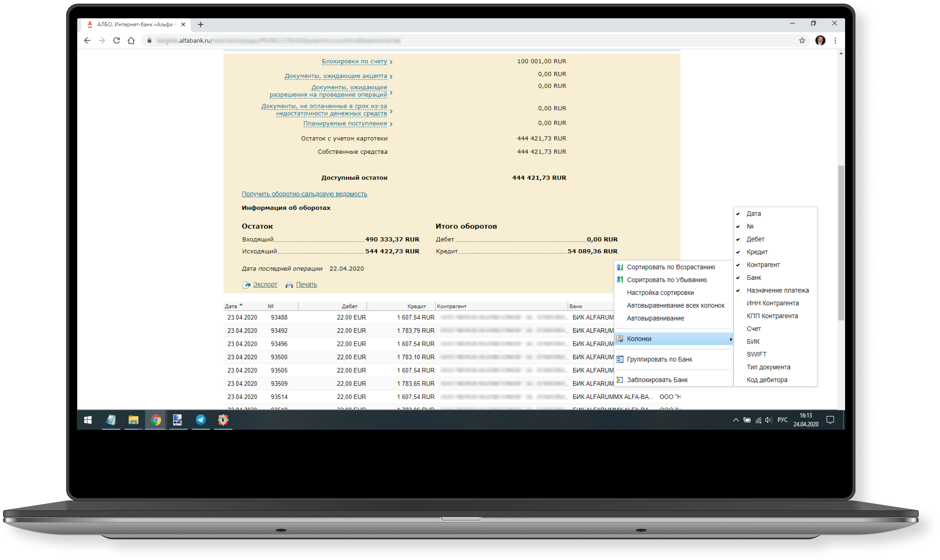
Task: Open File Explorer from taskbar
Action: (x=133, y=420)
